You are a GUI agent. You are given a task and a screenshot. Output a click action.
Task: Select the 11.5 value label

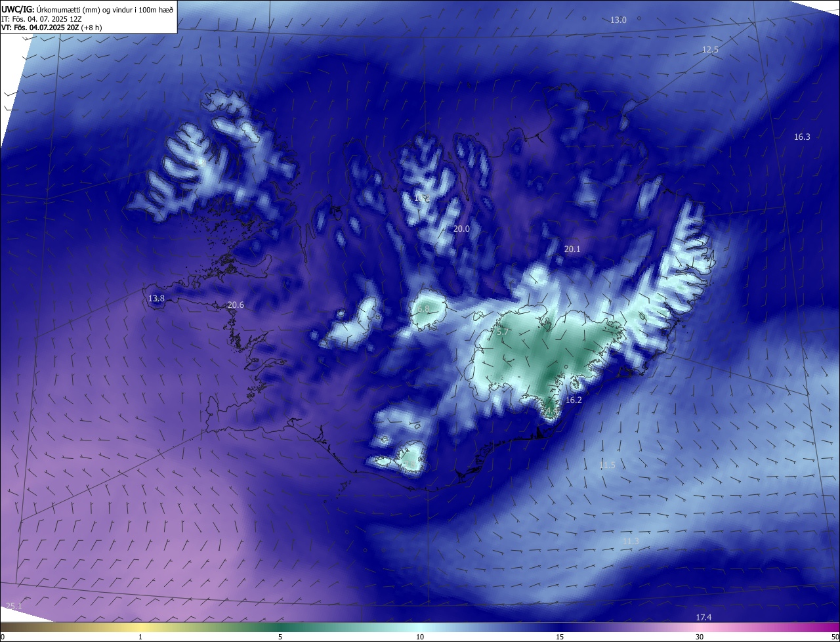607,465
